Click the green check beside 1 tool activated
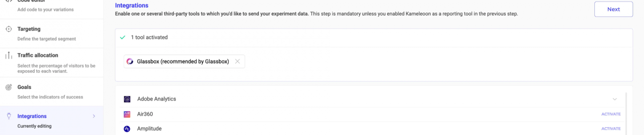The height and width of the screenshot is (135, 644). pyautogui.click(x=123, y=37)
